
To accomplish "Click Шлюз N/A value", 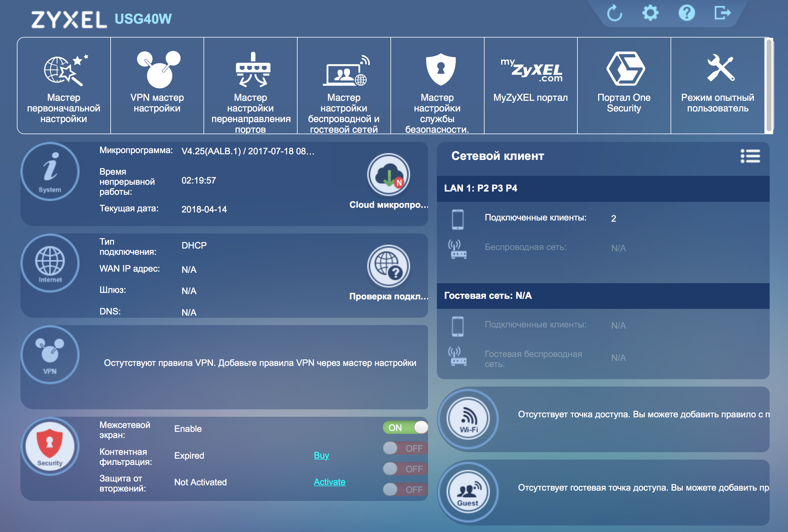I will [x=189, y=291].
